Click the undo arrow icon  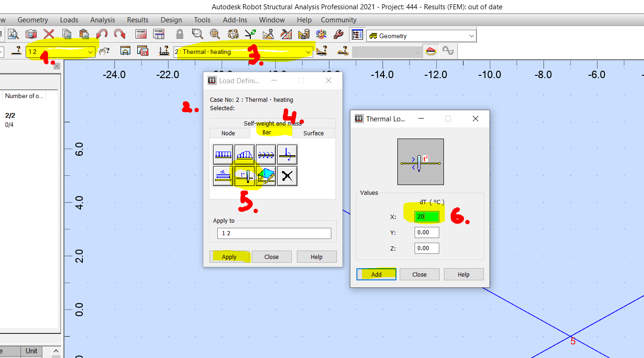point(101,34)
